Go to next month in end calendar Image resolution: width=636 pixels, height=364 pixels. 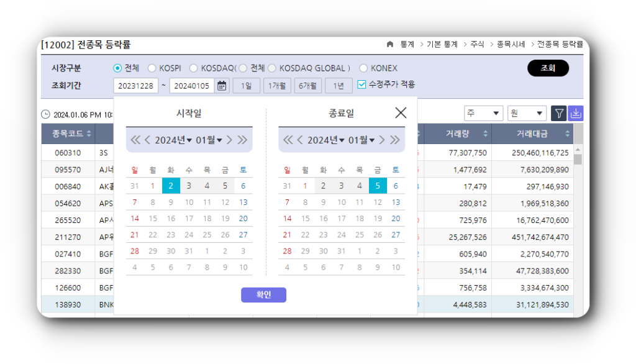382,140
